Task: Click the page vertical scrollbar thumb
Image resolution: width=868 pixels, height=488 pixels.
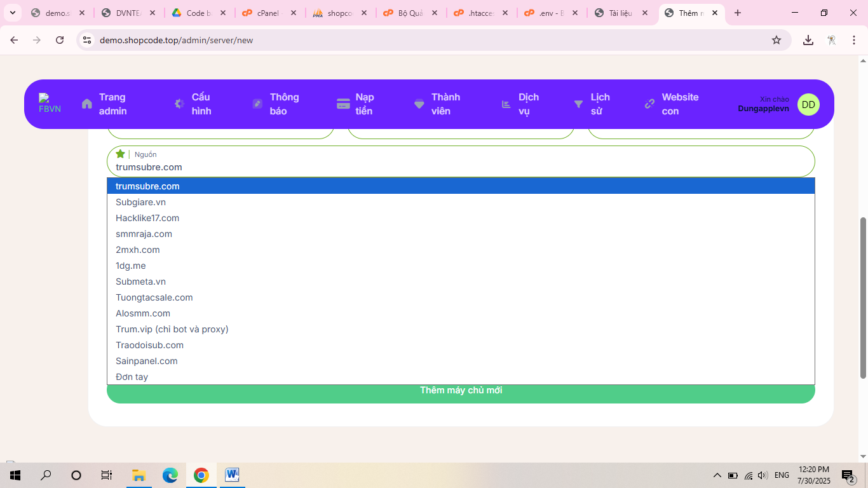Action: [x=863, y=298]
